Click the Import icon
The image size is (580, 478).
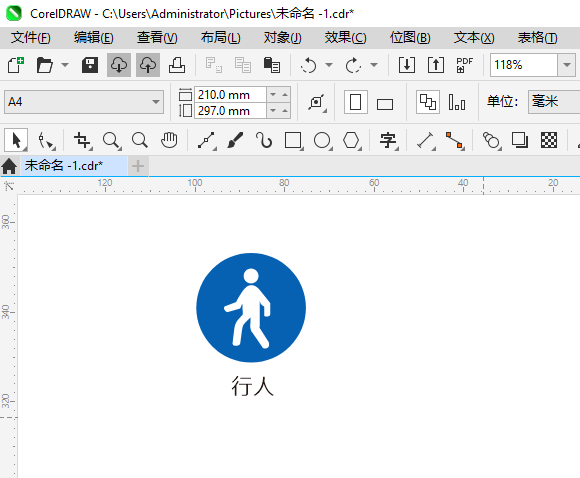tap(407, 65)
